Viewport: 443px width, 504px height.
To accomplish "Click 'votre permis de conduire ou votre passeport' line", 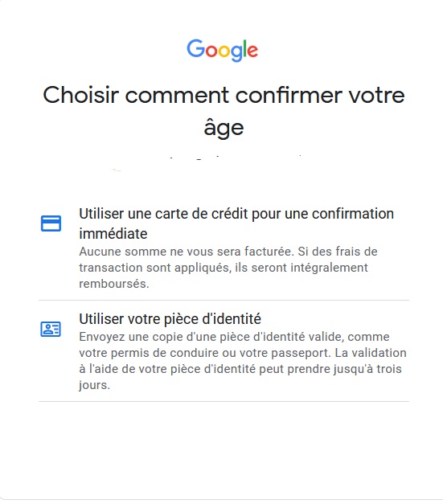I will click(x=205, y=353).
